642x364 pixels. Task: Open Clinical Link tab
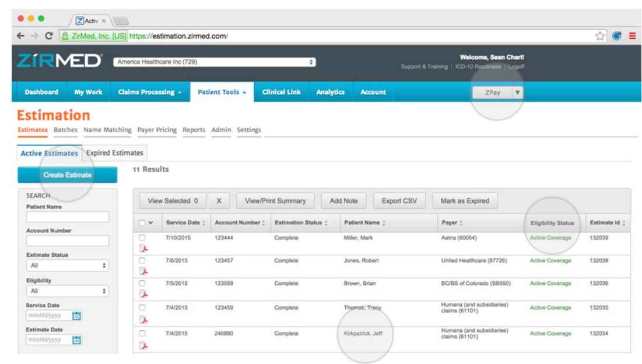pyautogui.click(x=281, y=92)
